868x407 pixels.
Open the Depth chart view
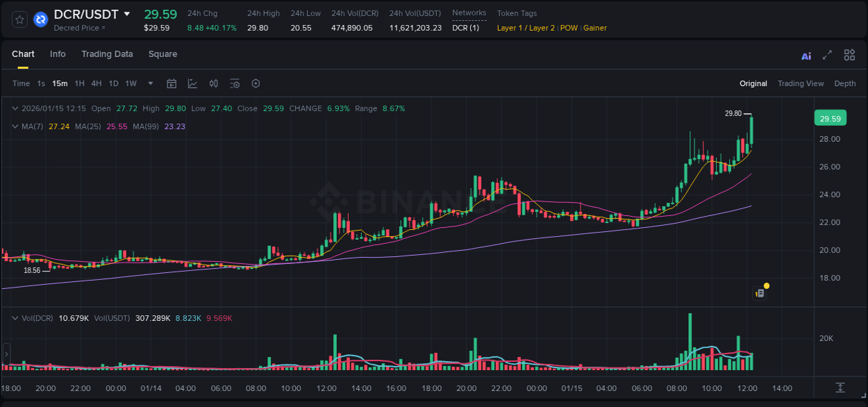(x=845, y=83)
